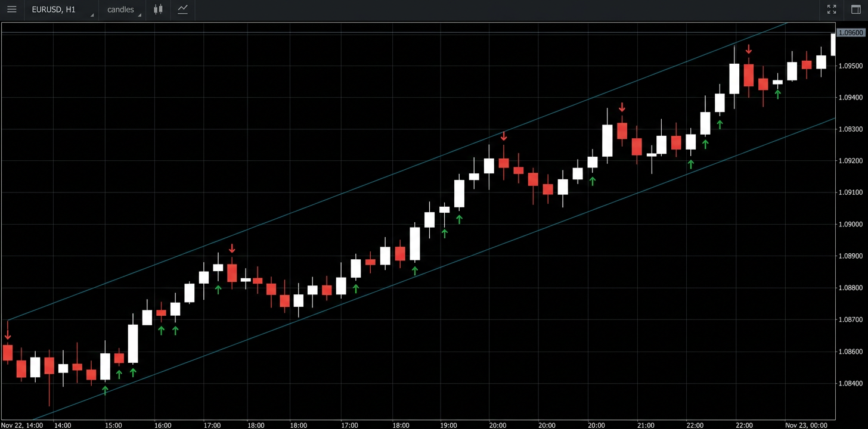Click the candlestick chart style icon
Screen dimensions: 868x429
pos(158,10)
